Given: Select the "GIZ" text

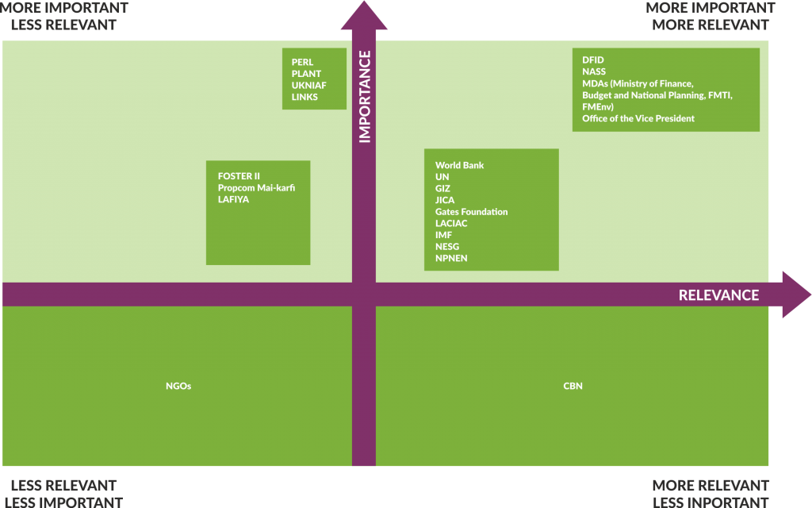Looking at the screenshot, I should click(442, 189).
